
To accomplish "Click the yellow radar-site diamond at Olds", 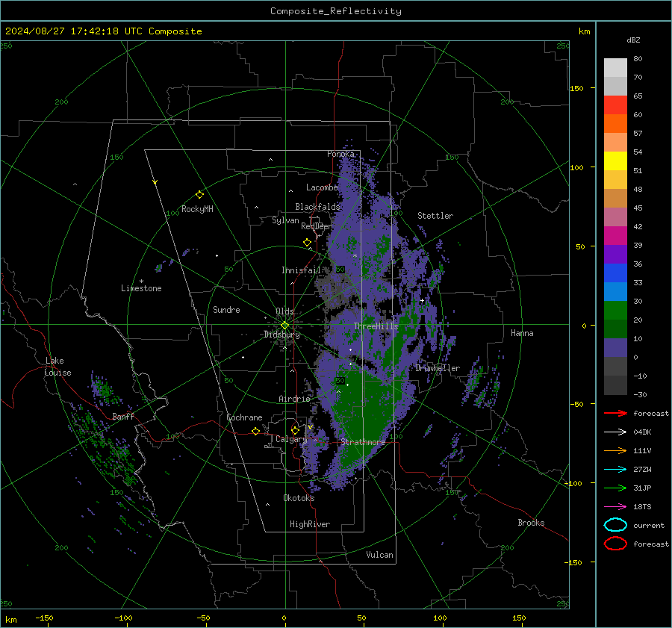I will pyautogui.click(x=284, y=326).
